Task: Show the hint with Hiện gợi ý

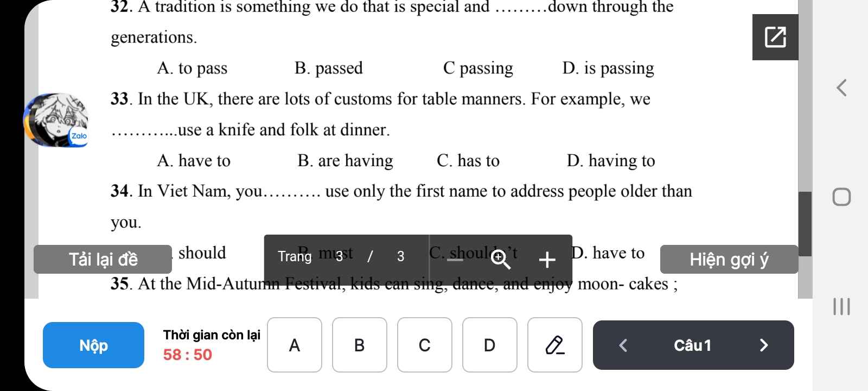Action: point(729,260)
